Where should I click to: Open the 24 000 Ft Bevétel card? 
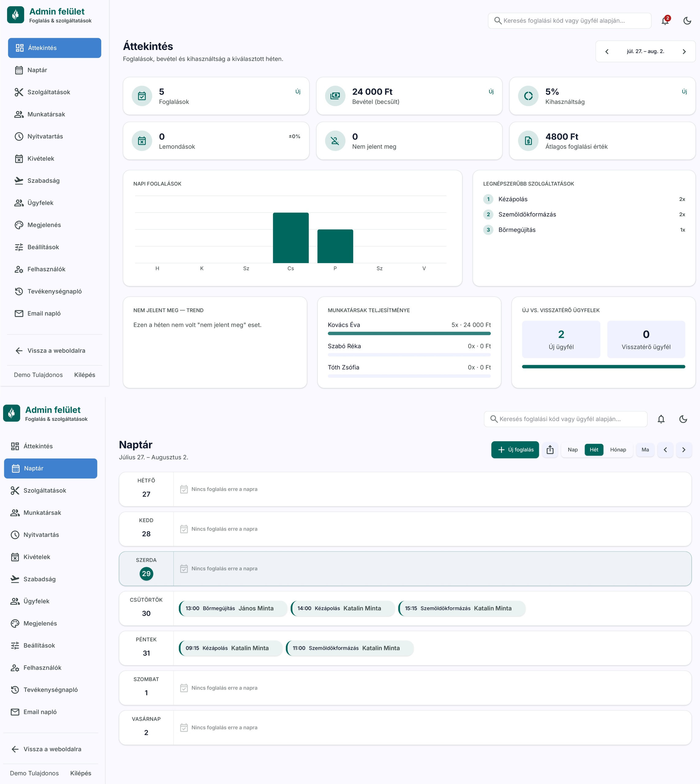coord(409,96)
